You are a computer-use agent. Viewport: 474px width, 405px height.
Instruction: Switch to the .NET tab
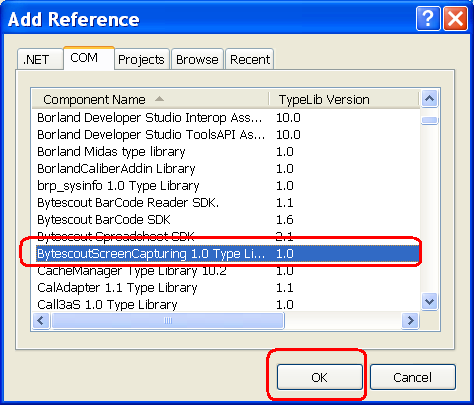[x=40, y=59]
